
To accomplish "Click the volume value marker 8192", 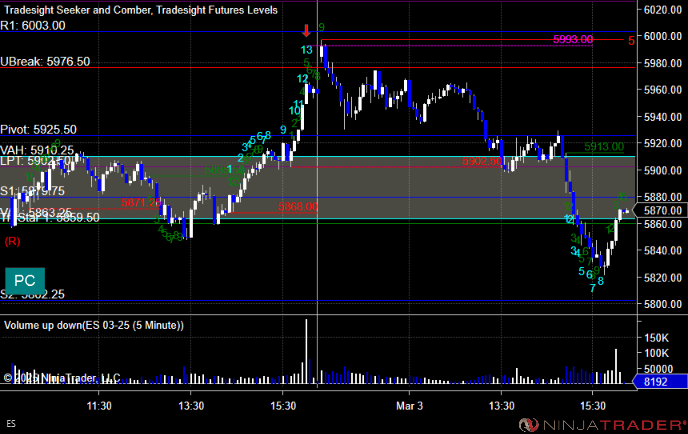I will [x=661, y=382].
